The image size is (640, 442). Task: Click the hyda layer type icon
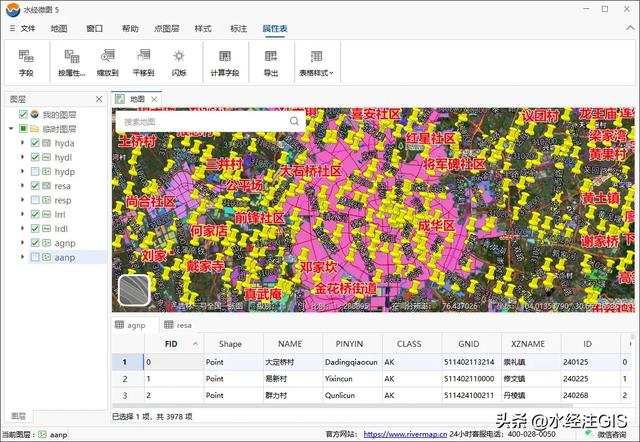point(47,143)
